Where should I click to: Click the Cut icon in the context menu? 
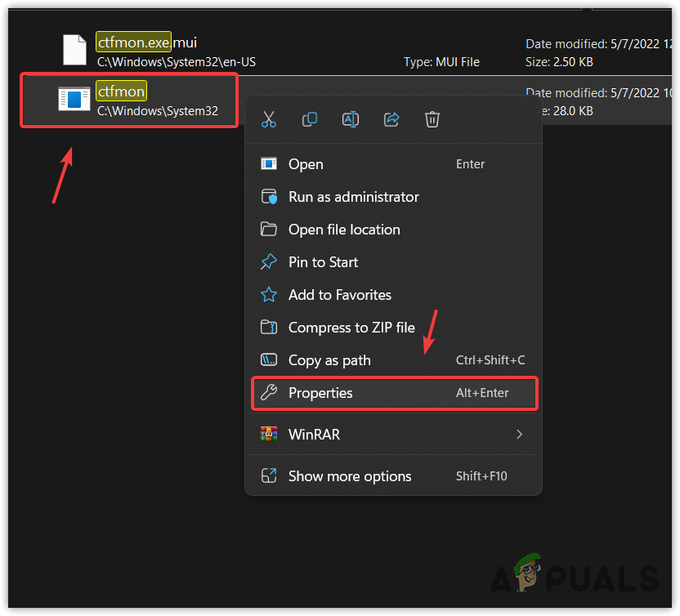point(269,119)
